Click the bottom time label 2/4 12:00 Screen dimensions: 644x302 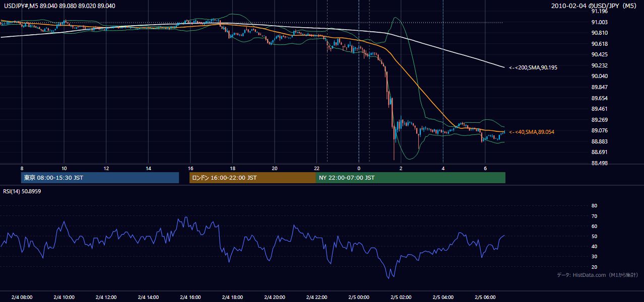(x=106, y=297)
